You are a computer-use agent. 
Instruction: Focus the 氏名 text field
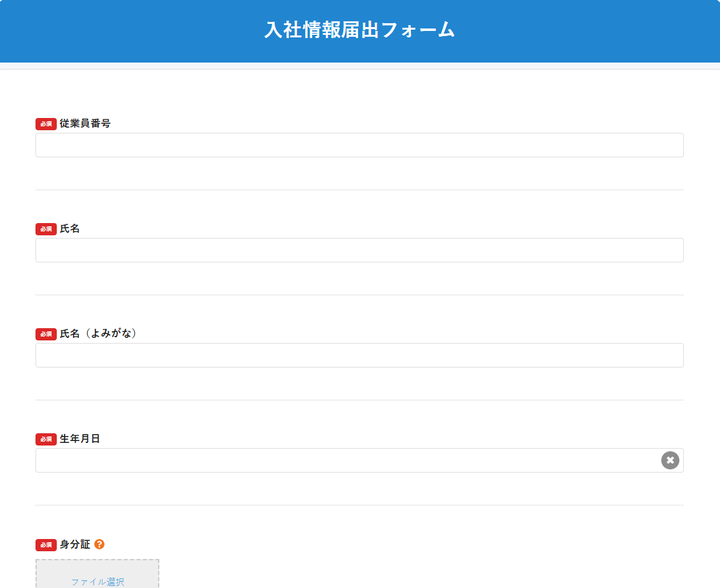pos(359,250)
